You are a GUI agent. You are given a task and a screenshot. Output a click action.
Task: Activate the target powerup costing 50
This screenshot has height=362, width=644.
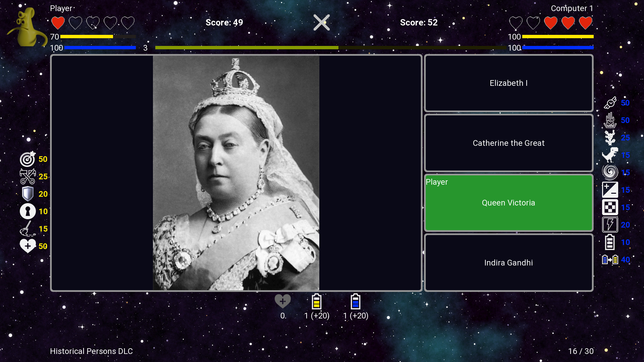pos(28,159)
